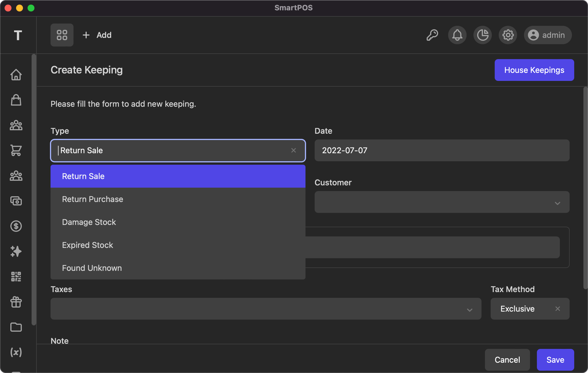Image resolution: width=588 pixels, height=373 pixels.
Task: Open the shopping cart sidebar icon
Action: click(16, 150)
